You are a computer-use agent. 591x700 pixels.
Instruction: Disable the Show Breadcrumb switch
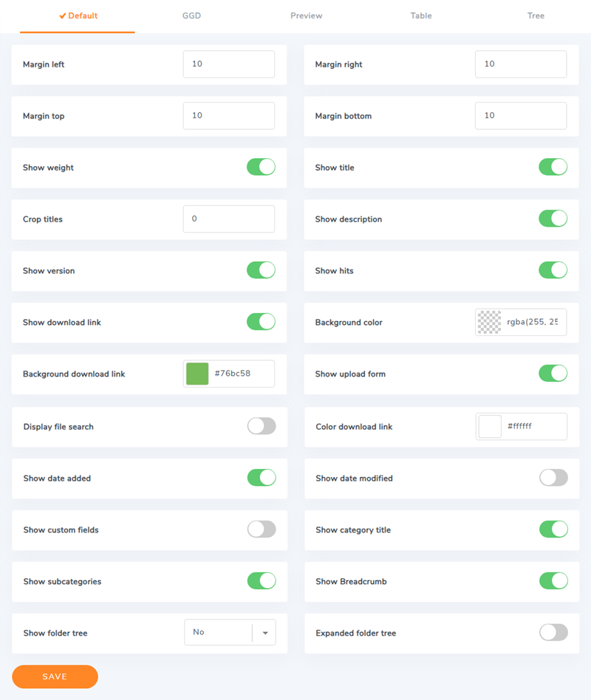(553, 581)
